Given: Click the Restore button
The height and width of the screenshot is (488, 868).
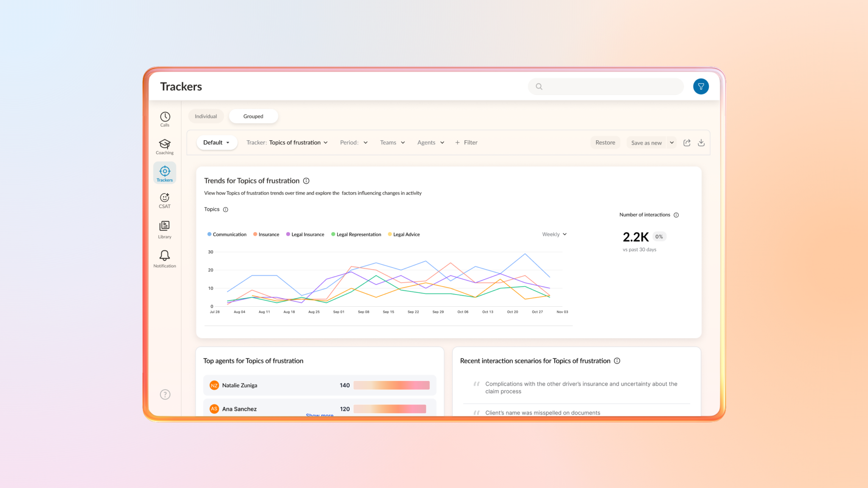Looking at the screenshot, I should pos(605,143).
